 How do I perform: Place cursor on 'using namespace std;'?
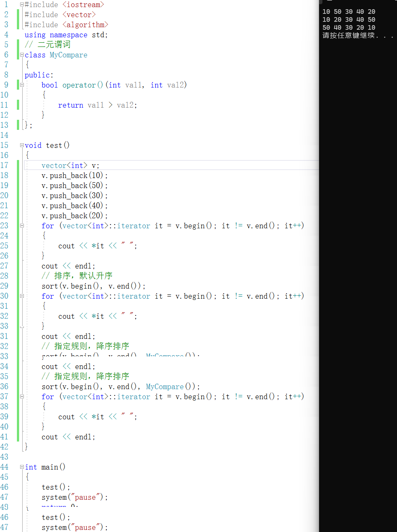tap(66, 35)
